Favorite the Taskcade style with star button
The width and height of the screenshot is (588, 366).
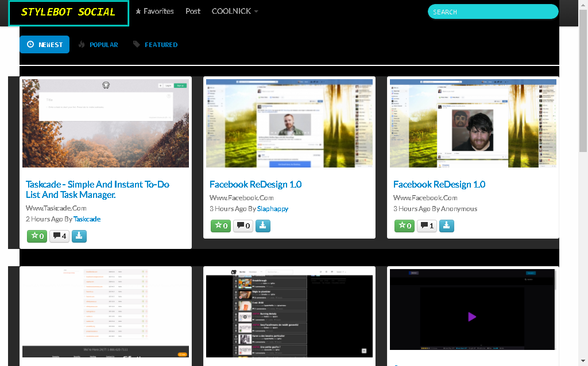tap(37, 236)
